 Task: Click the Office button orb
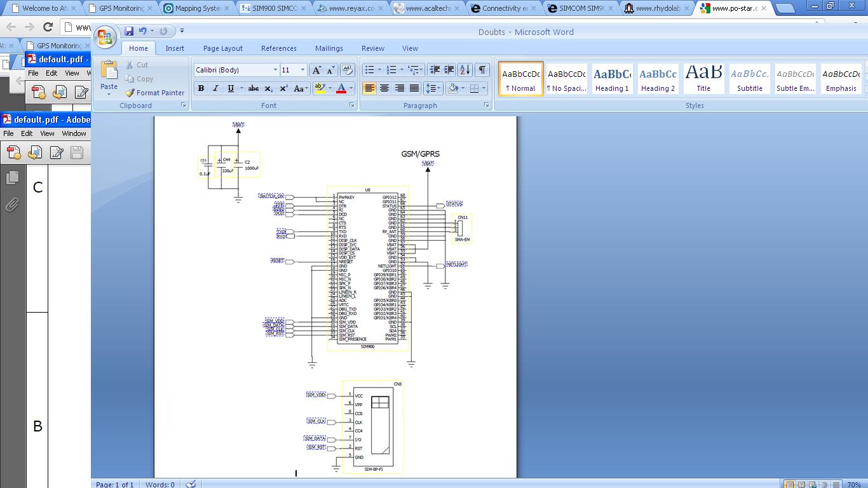tap(105, 37)
